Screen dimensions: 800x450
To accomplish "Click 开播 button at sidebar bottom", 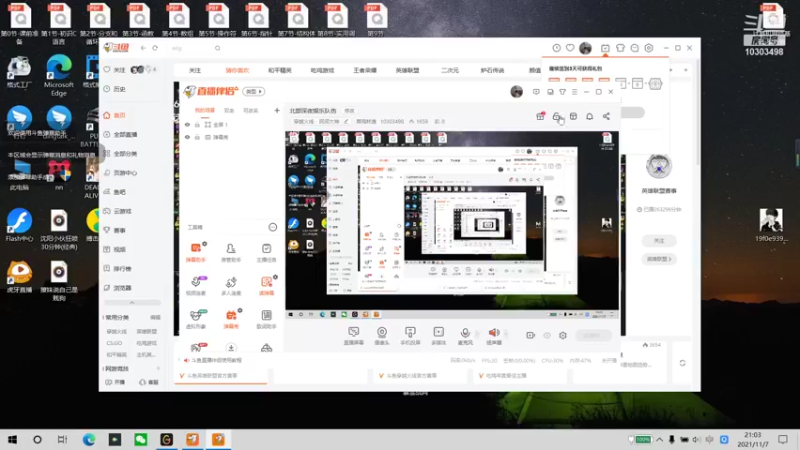I will [115, 382].
